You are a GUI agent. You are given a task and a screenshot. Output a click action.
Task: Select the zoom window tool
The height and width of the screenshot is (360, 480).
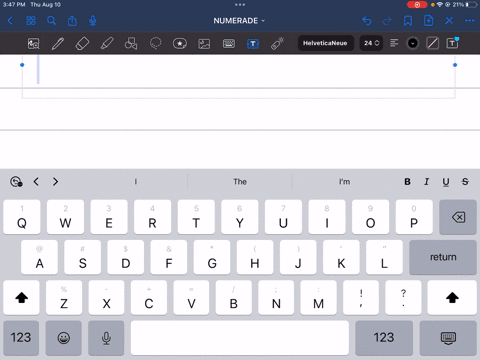click(34, 43)
